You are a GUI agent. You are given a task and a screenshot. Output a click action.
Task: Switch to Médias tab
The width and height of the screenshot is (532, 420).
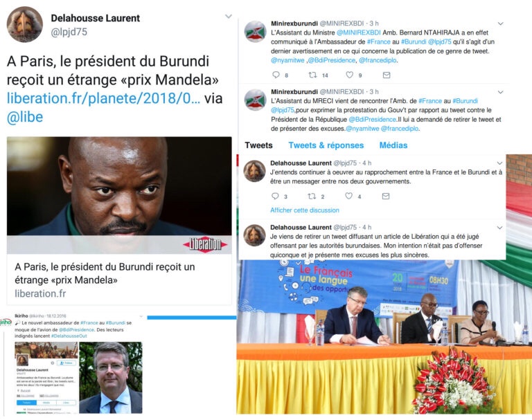pos(393,145)
